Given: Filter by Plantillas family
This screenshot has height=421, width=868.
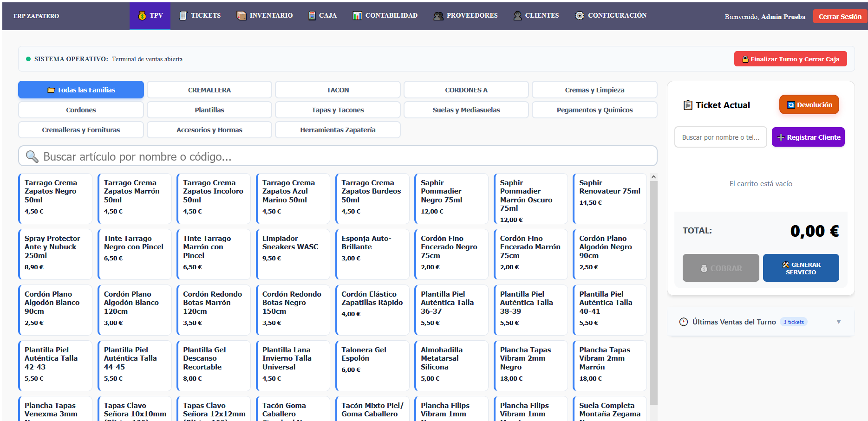Looking at the screenshot, I should point(209,110).
